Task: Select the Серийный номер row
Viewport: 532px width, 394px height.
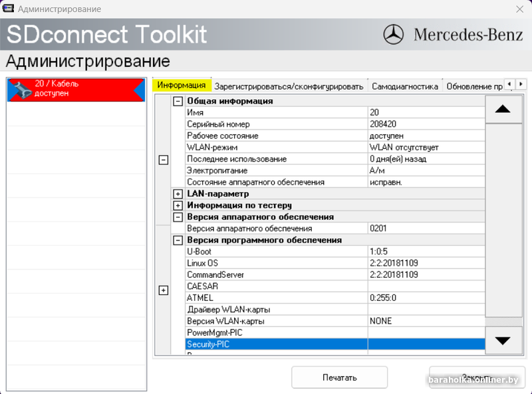Action: point(335,124)
